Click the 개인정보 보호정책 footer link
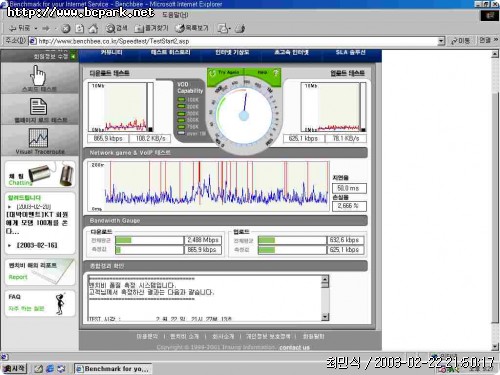The width and height of the screenshot is (500, 375). [x=268, y=336]
